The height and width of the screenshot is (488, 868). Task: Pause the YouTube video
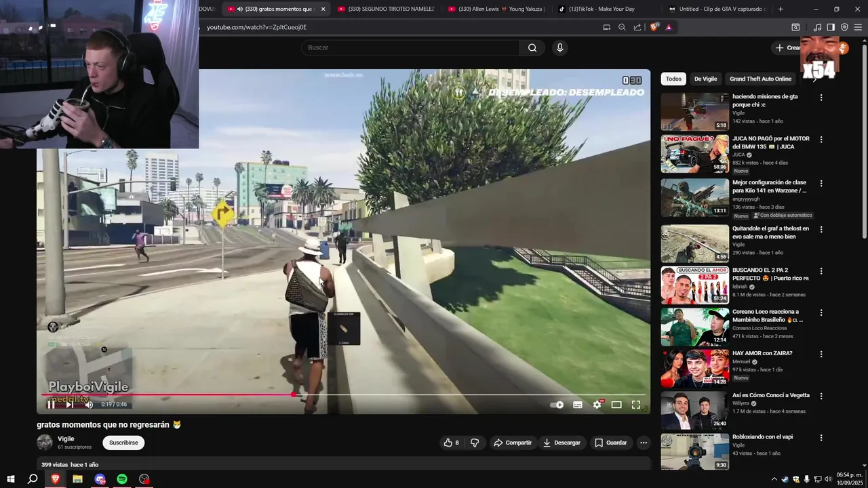(x=50, y=405)
